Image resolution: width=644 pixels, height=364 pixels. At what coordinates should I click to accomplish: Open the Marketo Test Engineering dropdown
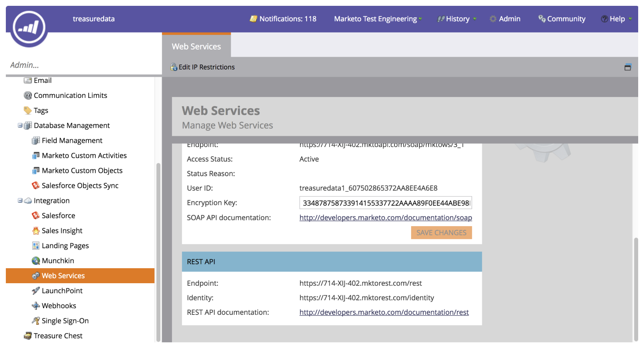[x=378, y=19]
